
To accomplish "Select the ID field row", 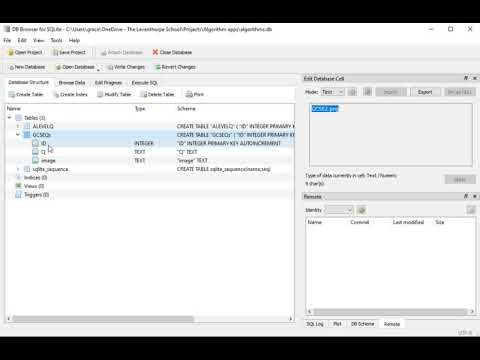I will 150,143.
